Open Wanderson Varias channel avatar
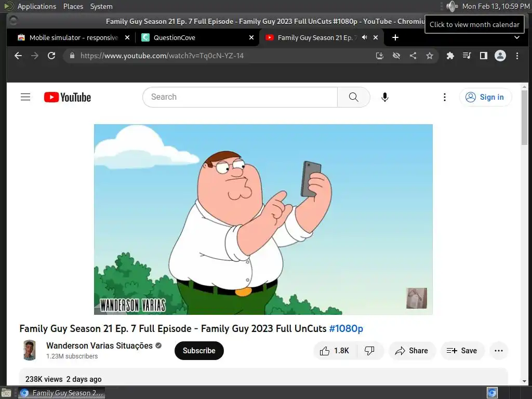Screen dimensions: 532x399 (x=30, y=350)
